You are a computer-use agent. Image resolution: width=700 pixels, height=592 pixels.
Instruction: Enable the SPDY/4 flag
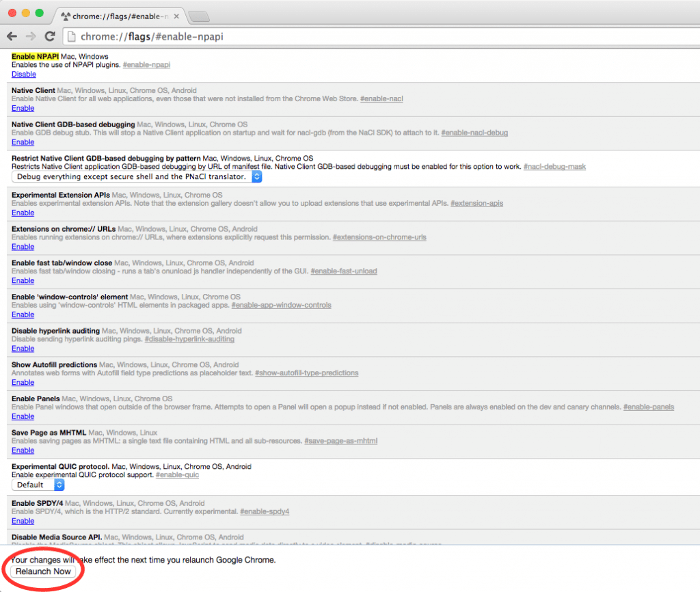[23, 521]
